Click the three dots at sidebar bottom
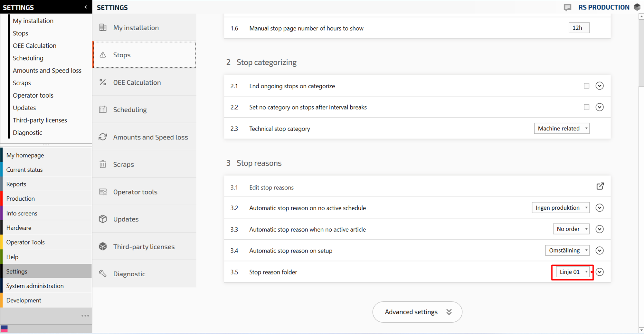 [x=85, y=316]
